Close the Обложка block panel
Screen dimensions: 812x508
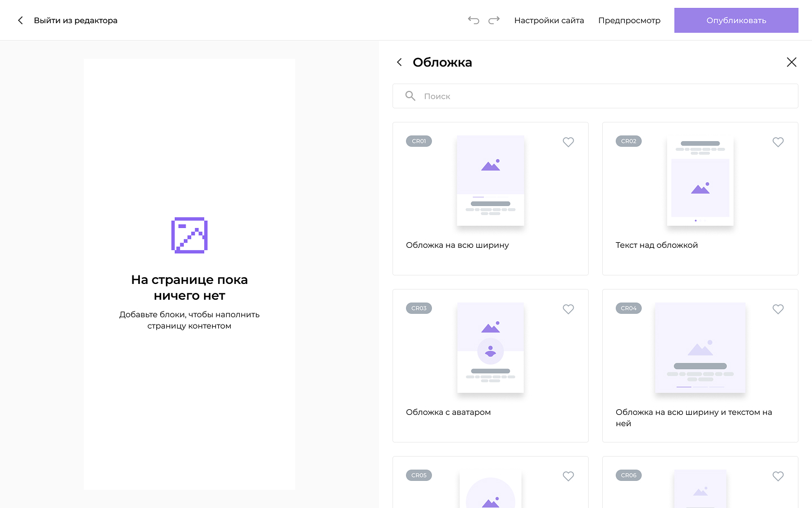pos(792,62)
